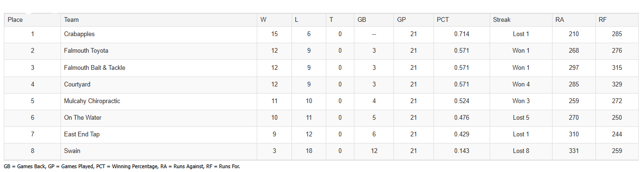Image resolution: width=644 pixels, height=172 pixels.
Task: Click the RA column header
Action: [x=560, y=20]
